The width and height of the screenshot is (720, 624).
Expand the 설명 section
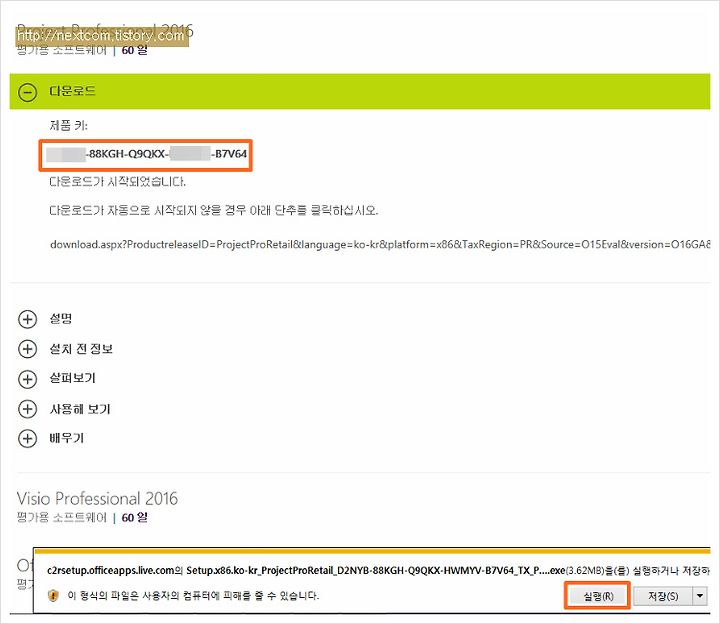(x=28, y=319)
